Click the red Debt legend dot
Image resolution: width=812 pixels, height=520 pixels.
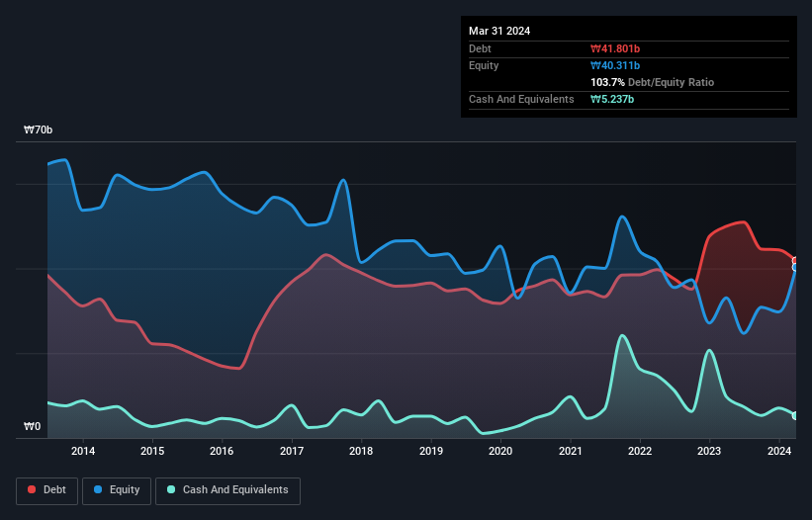point(32,489)
